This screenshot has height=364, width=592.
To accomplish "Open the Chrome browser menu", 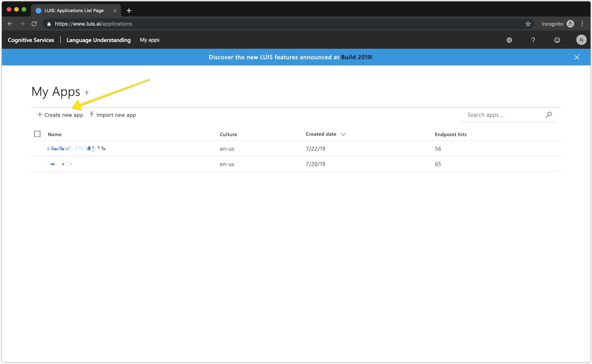I will pos(583,24).
